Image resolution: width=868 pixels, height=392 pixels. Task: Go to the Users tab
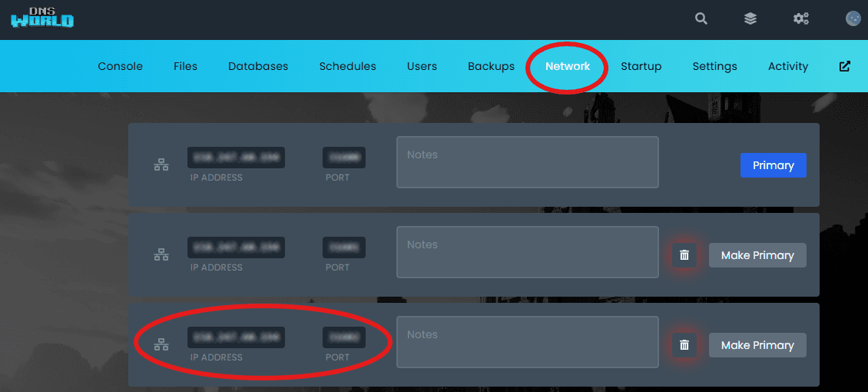[x=422, y=66]
